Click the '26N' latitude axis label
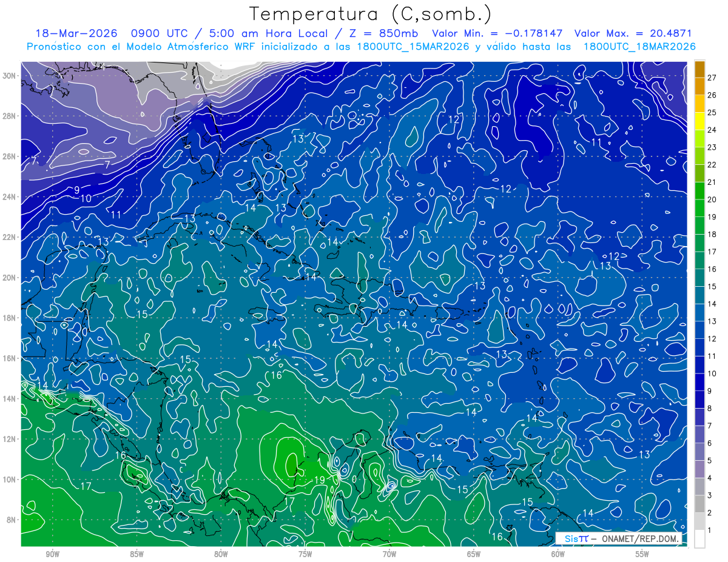The height and width of the screenshot is (562, 728). click(x=10, y=156)
